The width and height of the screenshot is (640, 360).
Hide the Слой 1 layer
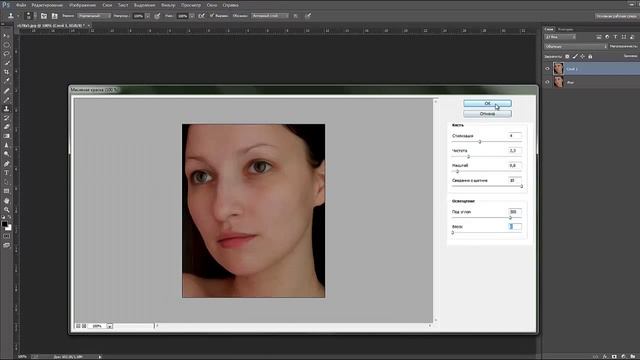click(x=547, y=69)
